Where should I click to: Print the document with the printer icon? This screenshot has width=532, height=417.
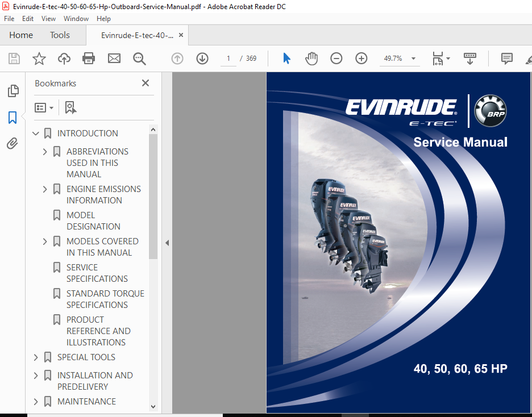89,59
